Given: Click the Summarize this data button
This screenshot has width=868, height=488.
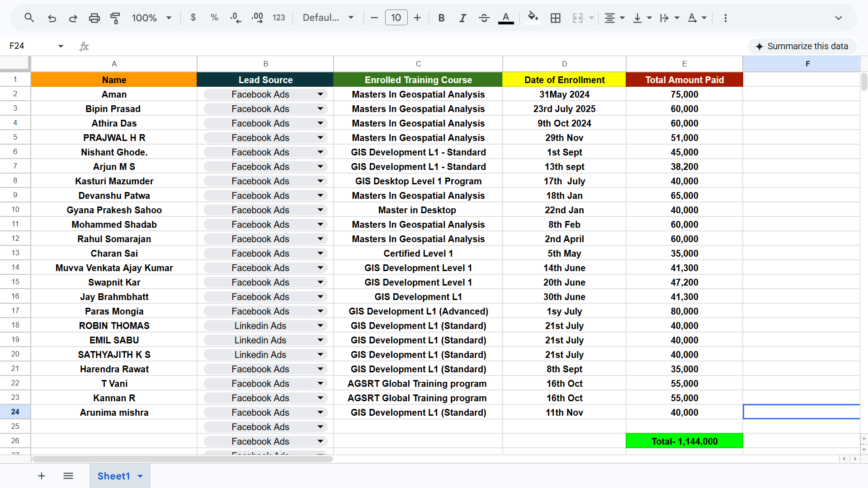Looking at the screenshot, I should [x=802, y=46].
